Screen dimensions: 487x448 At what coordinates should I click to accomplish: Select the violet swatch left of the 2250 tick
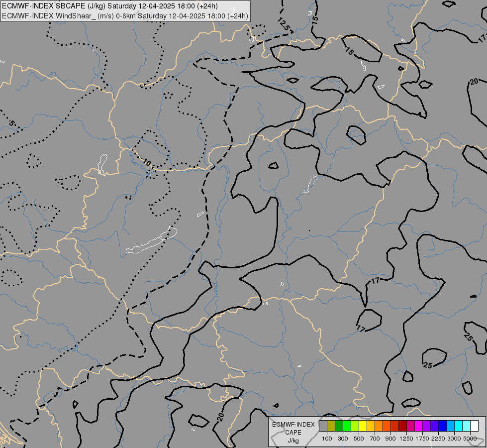click(x=434, y=426)
